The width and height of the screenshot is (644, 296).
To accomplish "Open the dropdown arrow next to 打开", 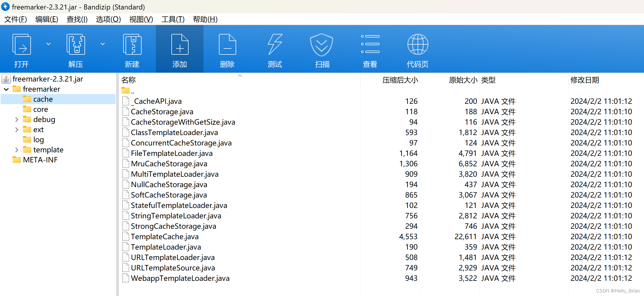I will point(48,44).
